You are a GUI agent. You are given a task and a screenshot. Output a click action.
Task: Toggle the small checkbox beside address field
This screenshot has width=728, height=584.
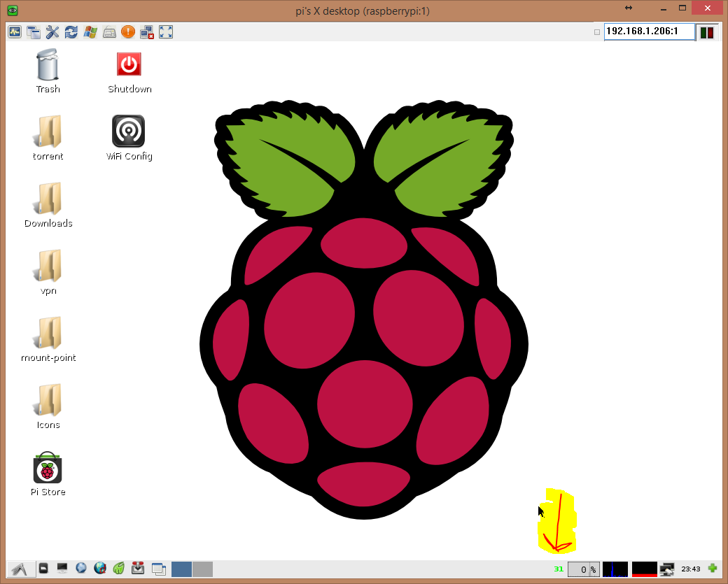(x=597, y=32)
